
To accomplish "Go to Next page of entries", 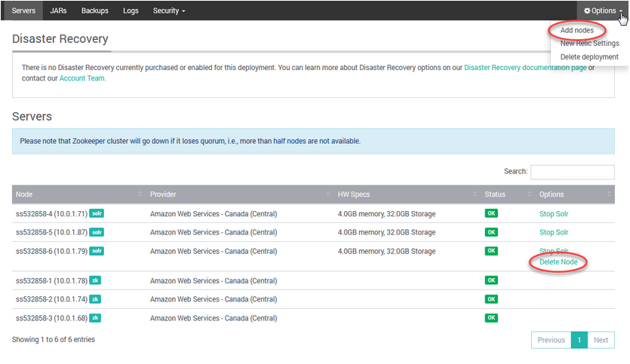I will pos(601,340).
